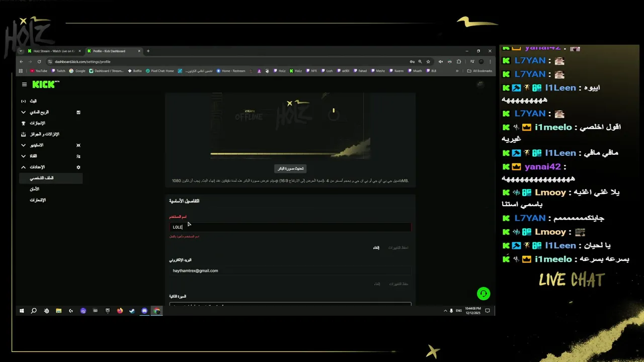The image size is (644, 362).
Task: Open the Home - Restream bookmark
Action: click(x=231, y=71)
